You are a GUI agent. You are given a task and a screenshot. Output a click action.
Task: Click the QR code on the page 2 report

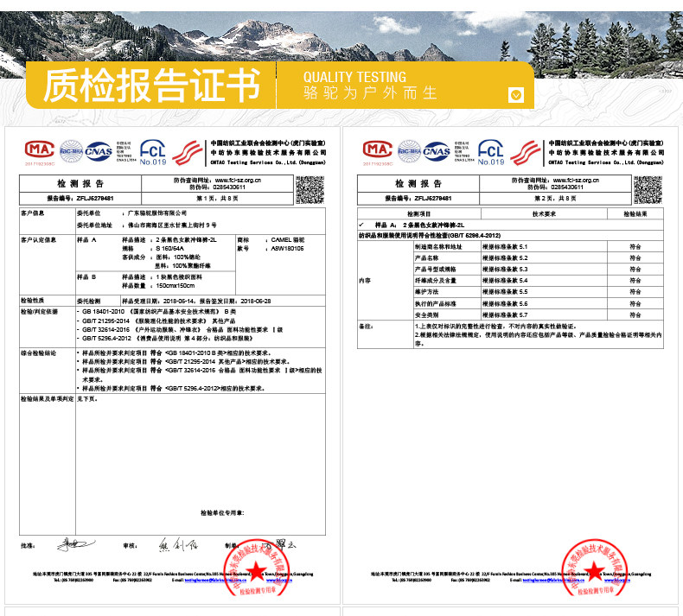[x=648, y=190]
